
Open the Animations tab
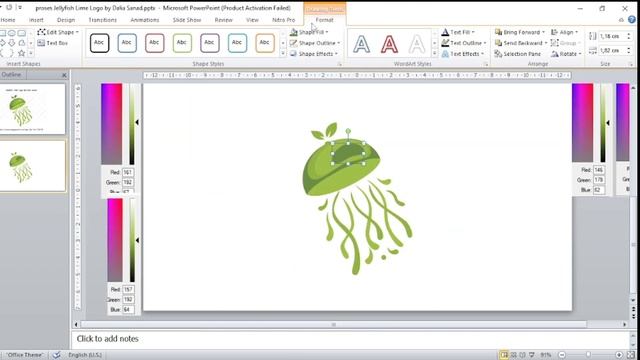144,20
